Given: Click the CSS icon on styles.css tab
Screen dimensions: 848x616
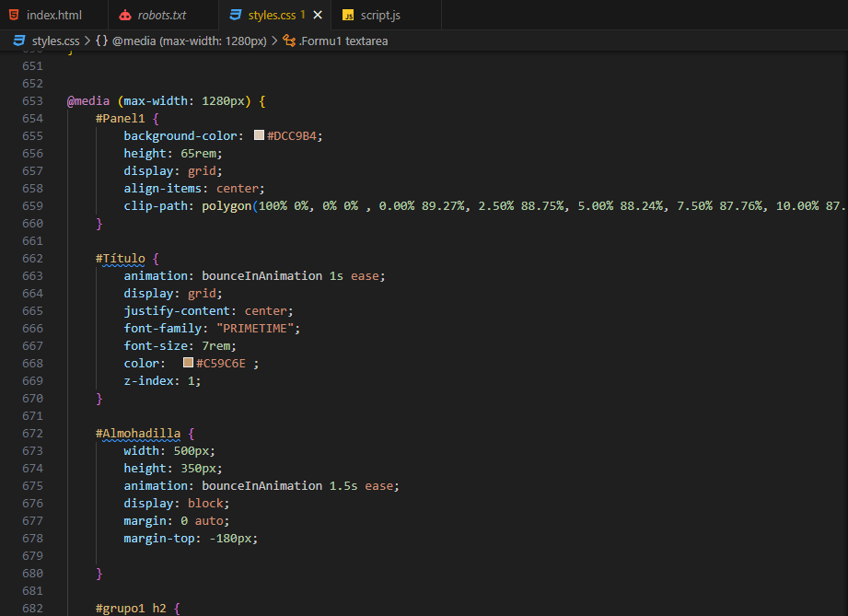Looking at the screenshot, I should click(236, 15).
